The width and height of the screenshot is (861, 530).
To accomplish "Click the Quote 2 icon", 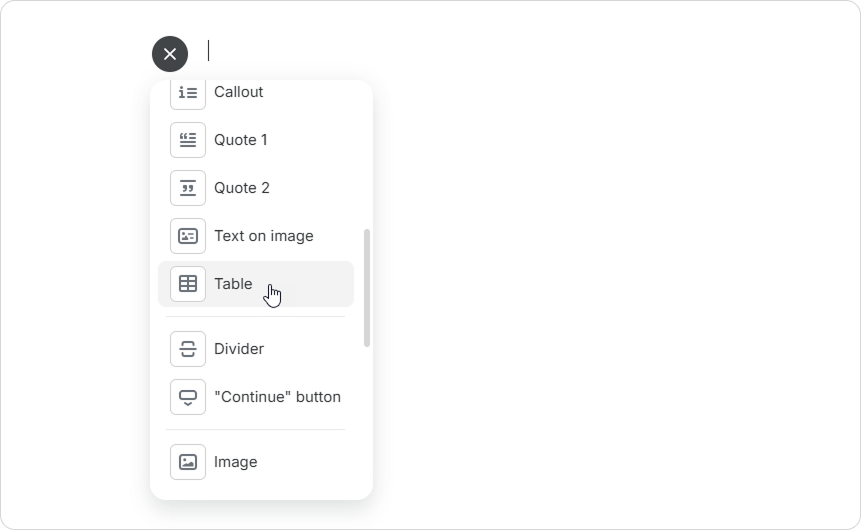I will click(188, 188).
